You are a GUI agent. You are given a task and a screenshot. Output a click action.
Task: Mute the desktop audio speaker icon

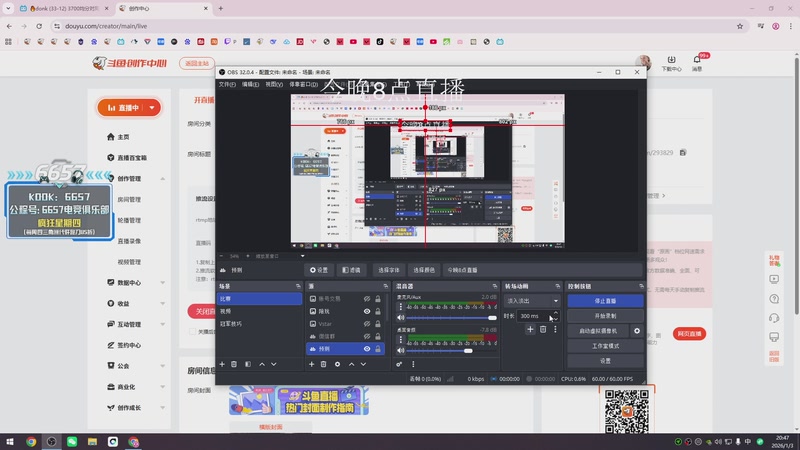coord(401,351)
